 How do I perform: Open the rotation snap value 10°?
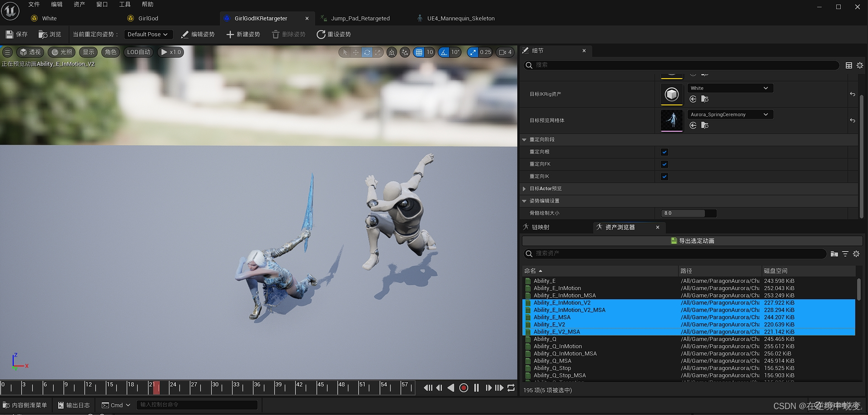click(x=455, y=52)
